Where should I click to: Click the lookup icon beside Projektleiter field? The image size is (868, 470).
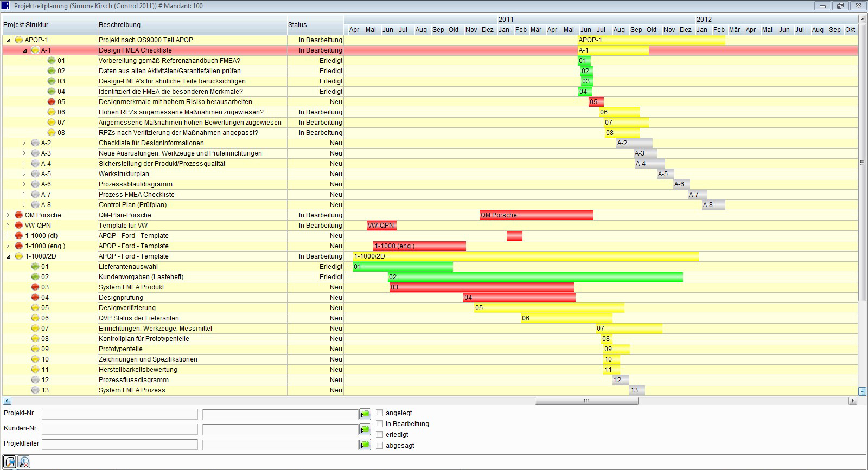tap(365, 445)
